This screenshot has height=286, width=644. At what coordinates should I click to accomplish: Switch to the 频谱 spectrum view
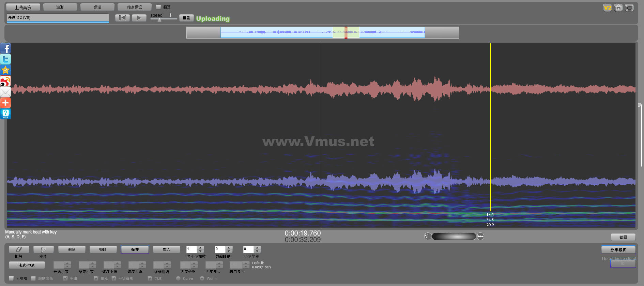(x=97, y=7)
